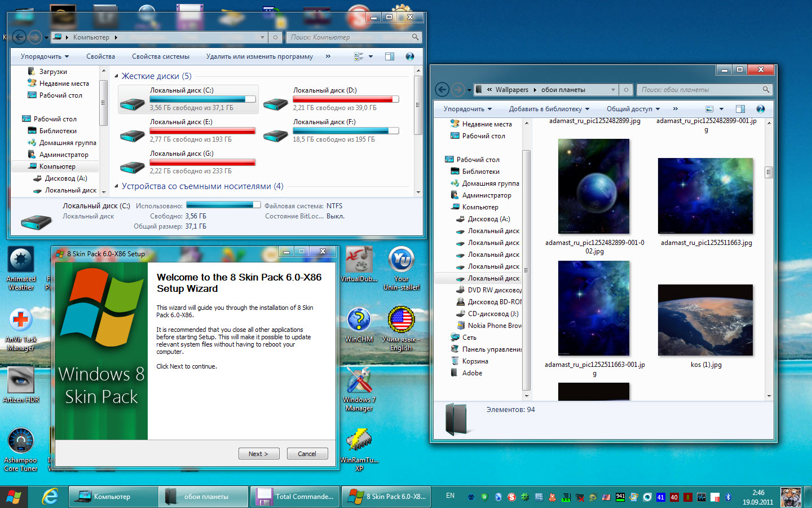Open Общий доступ dropdown
This screenshot has width=812, height=508.
pos(633,109)
